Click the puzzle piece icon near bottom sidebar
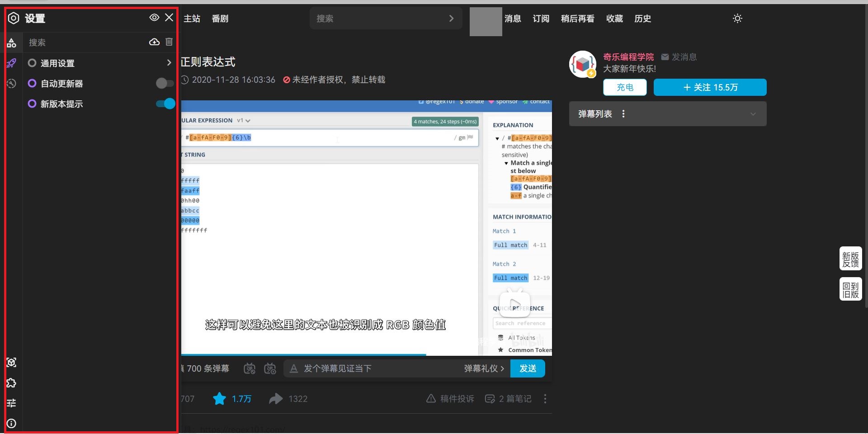Image resolution: width=868 pixels, height=434 pixels. [x=11, y=383]
